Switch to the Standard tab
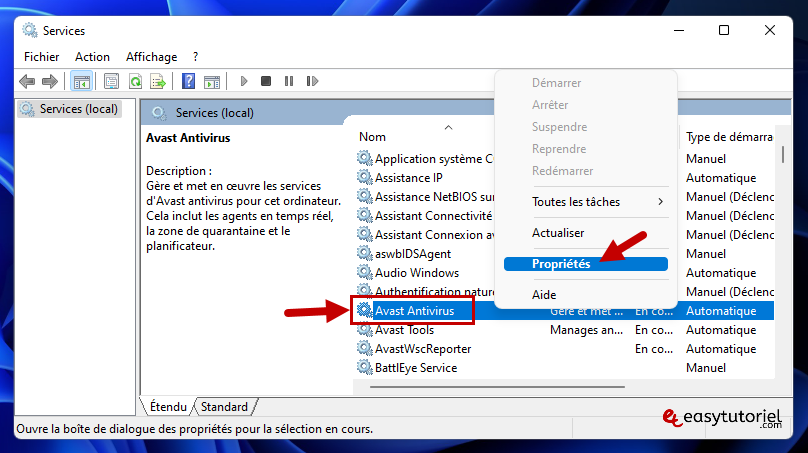The width and height of the screenshot is (808, 453). pyautogui.click(x=224, y=407)
